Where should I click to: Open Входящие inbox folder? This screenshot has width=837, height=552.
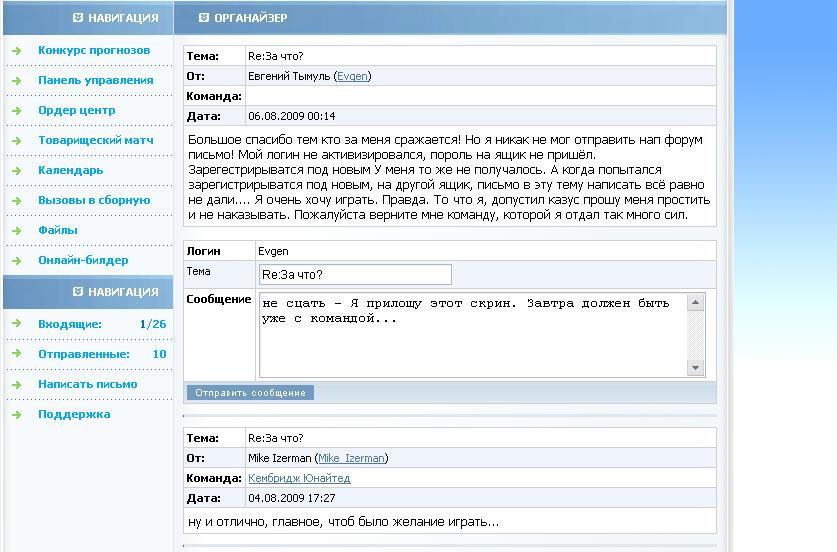coord(70,324)
